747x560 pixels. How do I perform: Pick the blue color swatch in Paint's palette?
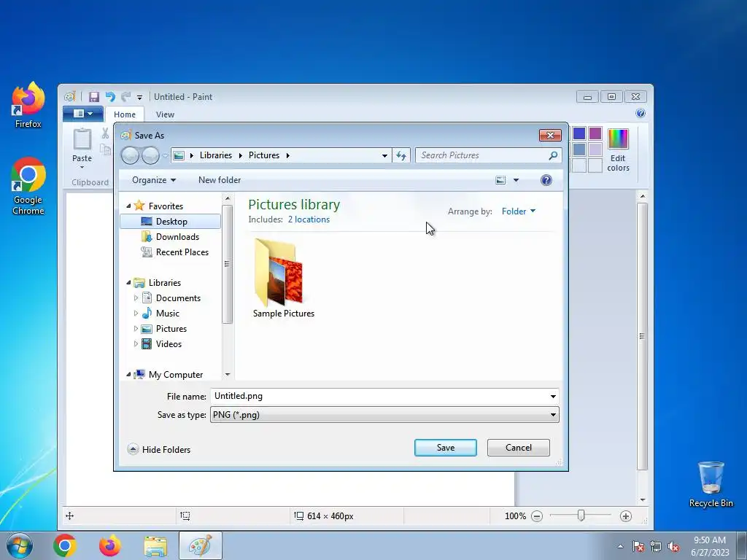click(x=579, y=133)
